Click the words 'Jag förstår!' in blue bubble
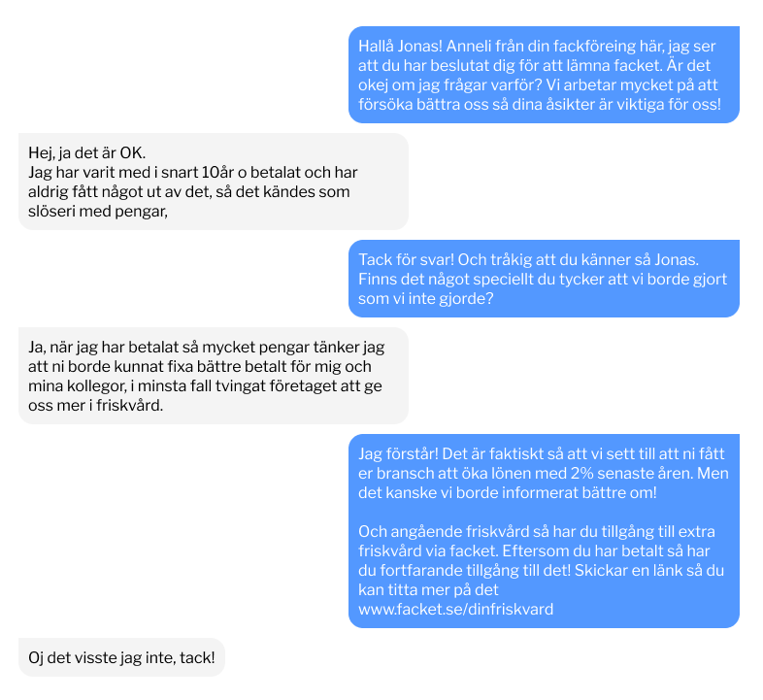The image size is (763, 700). click(x=399, y=453)
